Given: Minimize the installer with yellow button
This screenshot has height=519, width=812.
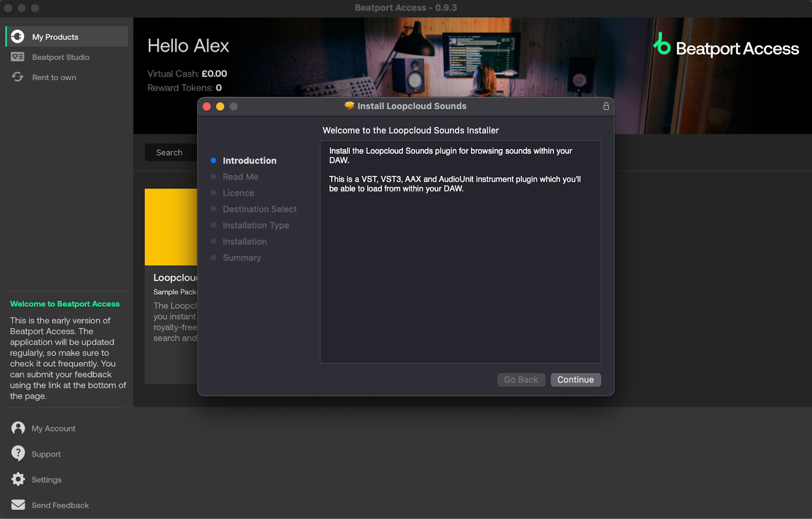Looking at the screenshot, I should click(220, 107).
